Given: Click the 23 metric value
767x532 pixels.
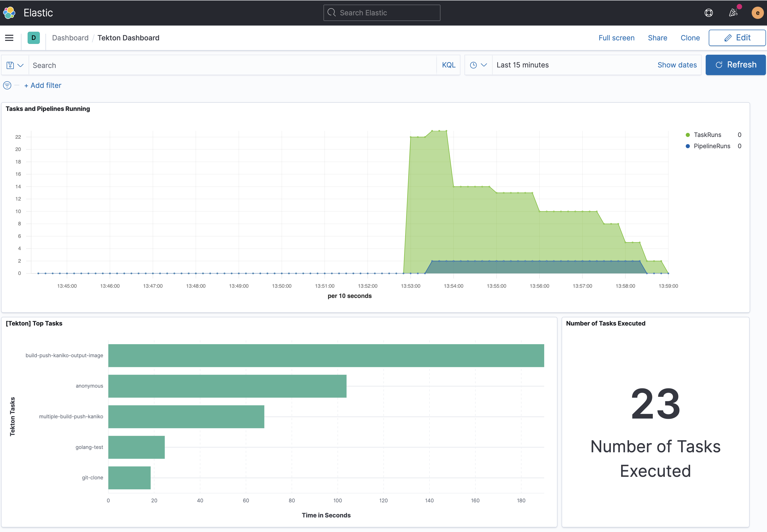Looking at the screenshot, I should [x=656, y=404].
